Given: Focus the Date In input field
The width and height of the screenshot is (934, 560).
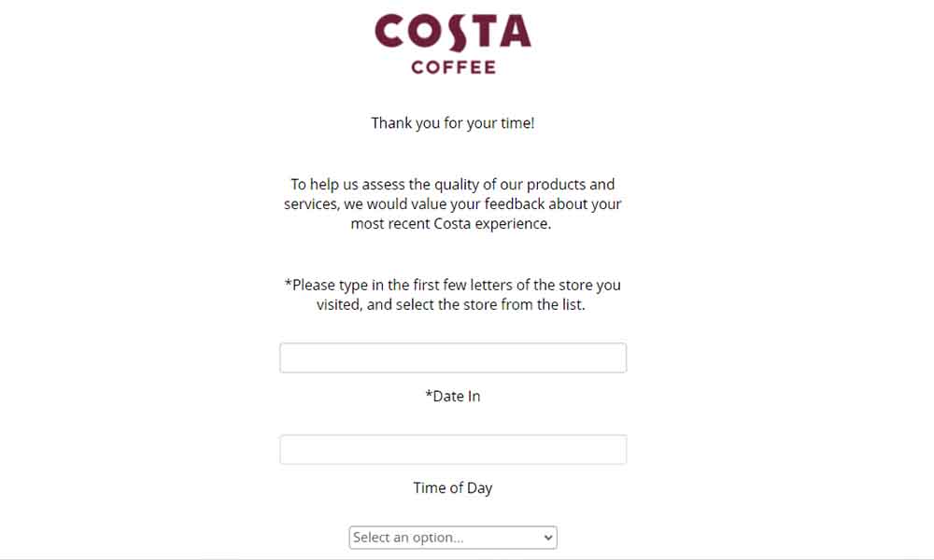Looking at the screenshot, I should (x=453, y=449).
